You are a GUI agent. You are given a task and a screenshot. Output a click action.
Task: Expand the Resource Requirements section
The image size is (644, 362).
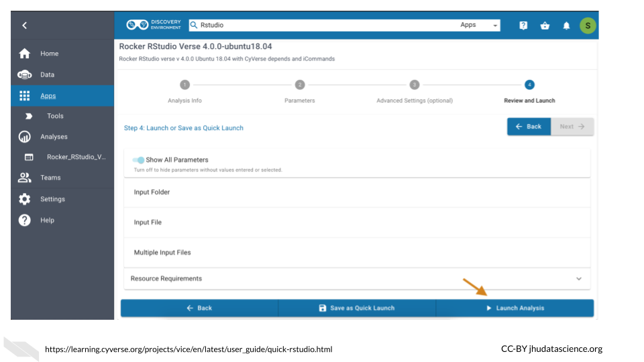[578, 279]
